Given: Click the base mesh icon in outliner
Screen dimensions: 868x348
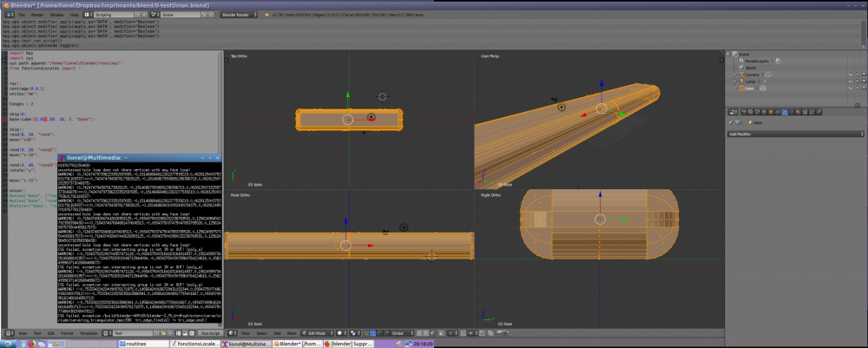Looking at the screenshot, I should click(740, 89).
